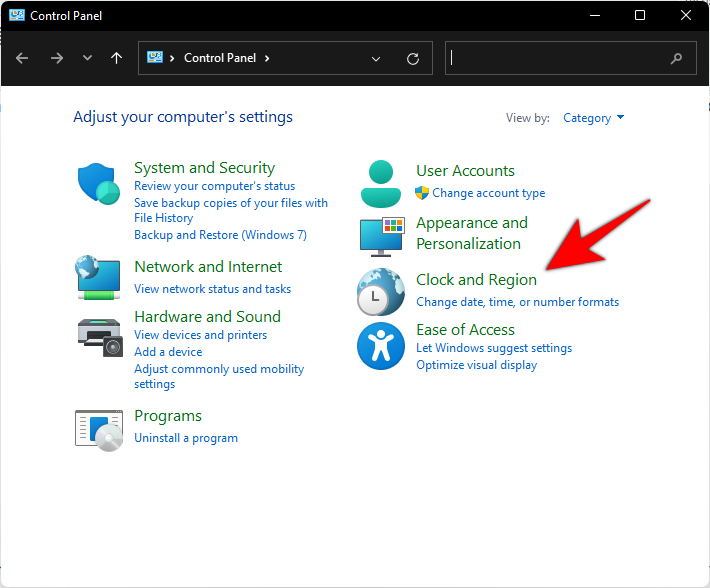Click Change date, time, or number formats
This screenshot has width=710, height=588.
tap(517, 302)
